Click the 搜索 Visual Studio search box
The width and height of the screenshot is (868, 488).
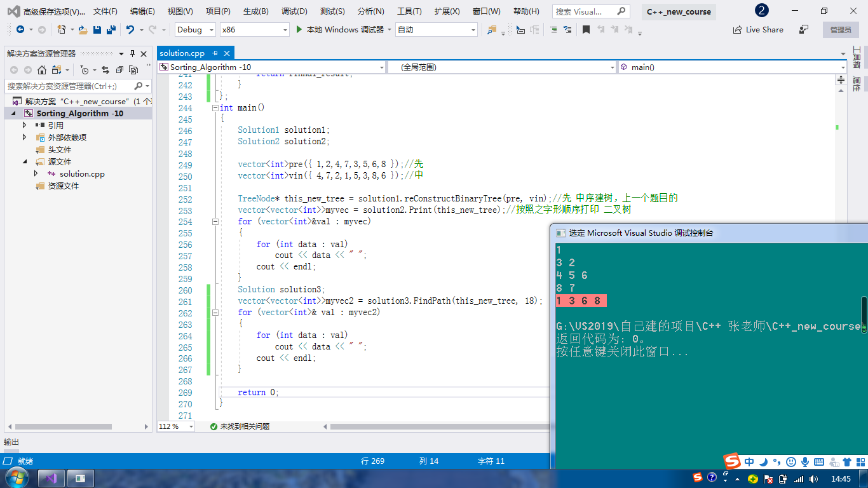coord(591,11)
